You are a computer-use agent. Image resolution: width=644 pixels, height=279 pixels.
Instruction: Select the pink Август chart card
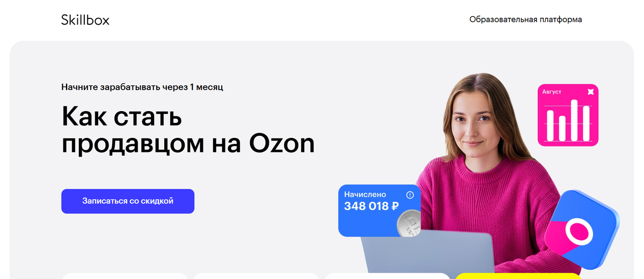tap(568, 115)
